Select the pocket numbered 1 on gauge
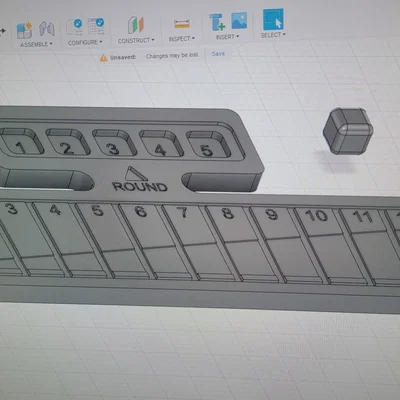Viewport: 400px width, 400px height. coord(21,142)
